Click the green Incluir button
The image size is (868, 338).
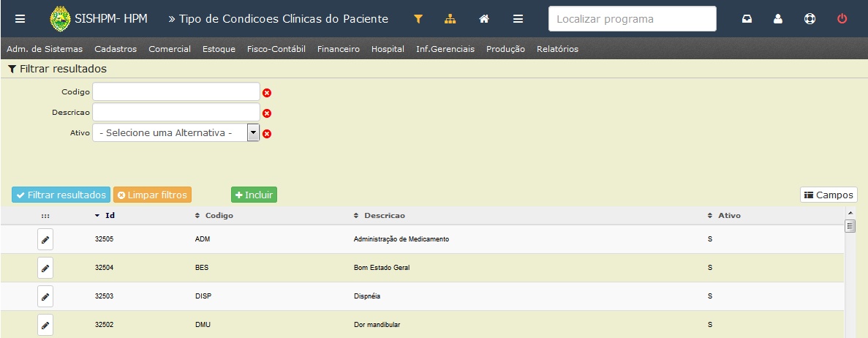[254, 195]
